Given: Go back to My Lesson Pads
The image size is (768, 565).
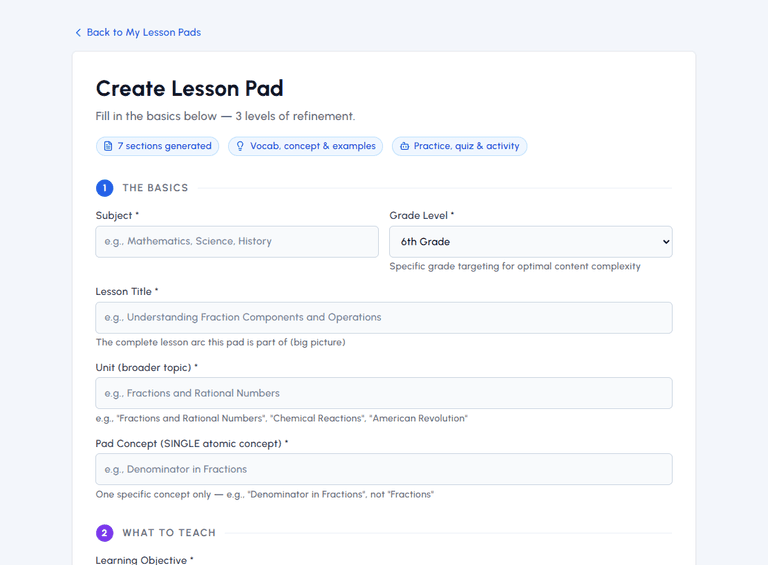Looking at the screenshot, I should [144, 32].
